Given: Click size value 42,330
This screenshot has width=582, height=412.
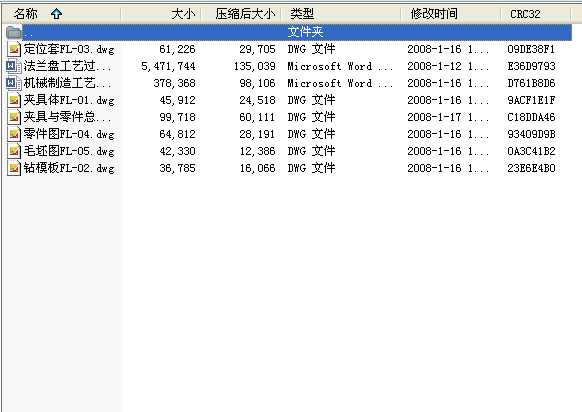Looking at the screenshot, I should [x=177, y=151].
